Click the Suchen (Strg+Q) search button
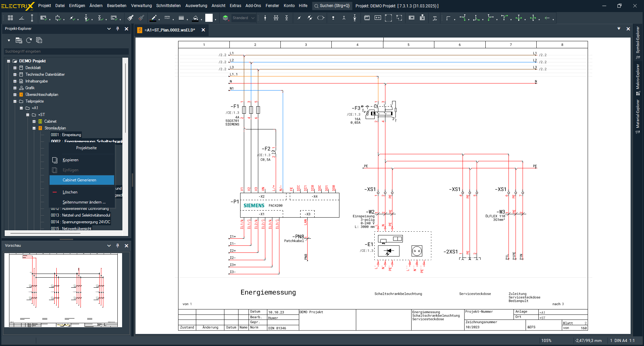Screen dimensions: 644x346 [332, 6]
